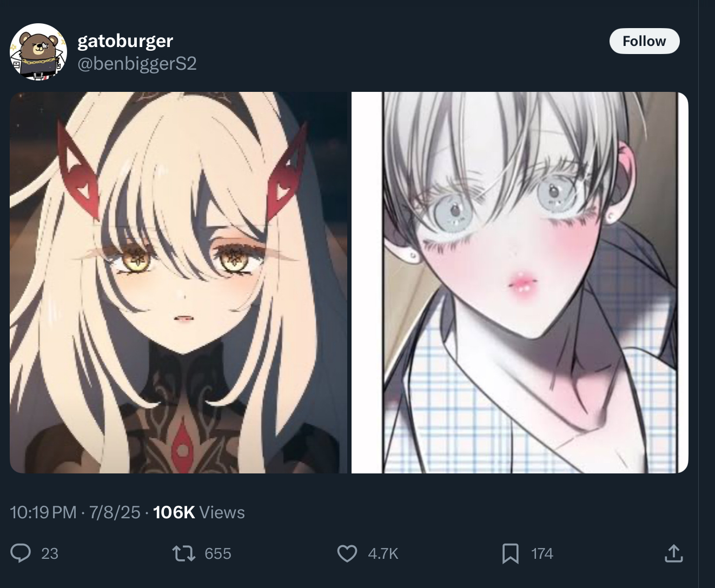Visit the @benbiggerS2 handle link
The image size is (715, 588).
(137, 64)
